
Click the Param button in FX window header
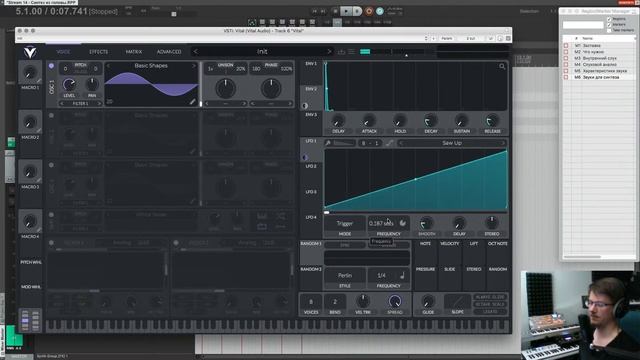coord(447,38)
